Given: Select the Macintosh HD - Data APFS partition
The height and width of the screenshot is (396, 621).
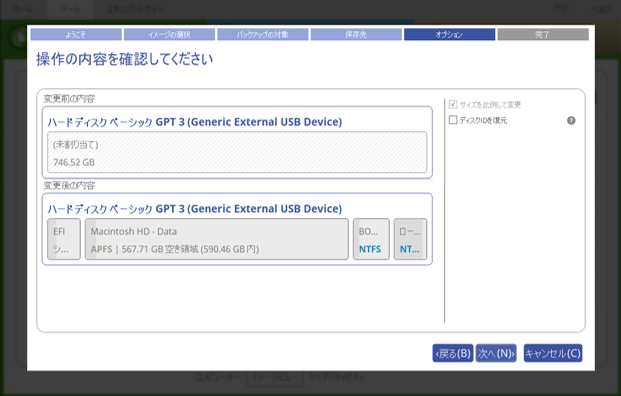Looking at the screenshot, I should [217, 239].
